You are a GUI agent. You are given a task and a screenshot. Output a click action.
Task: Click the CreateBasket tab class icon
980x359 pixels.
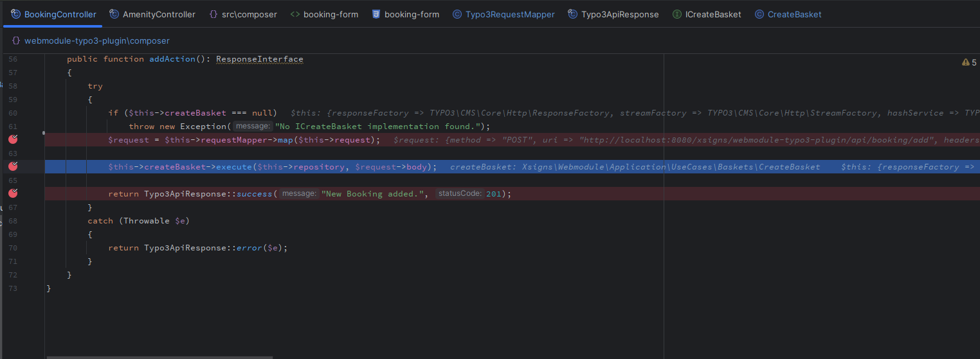pos(759,14)
